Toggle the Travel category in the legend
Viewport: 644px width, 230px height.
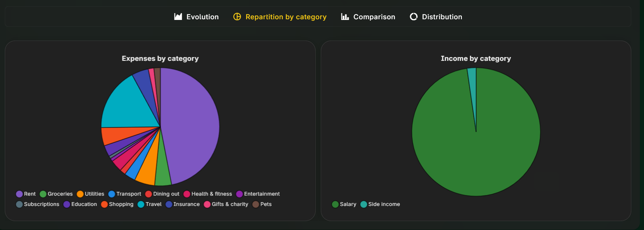[x=149, y=204]
